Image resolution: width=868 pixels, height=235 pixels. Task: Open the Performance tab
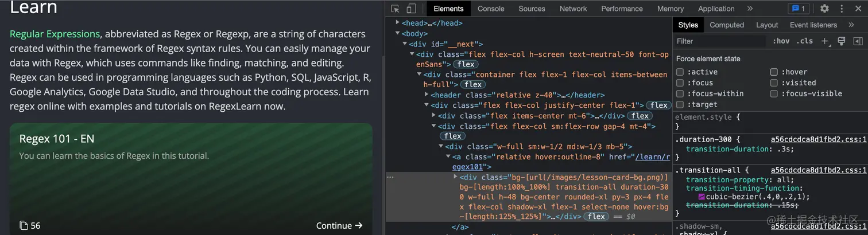point(622,9)
